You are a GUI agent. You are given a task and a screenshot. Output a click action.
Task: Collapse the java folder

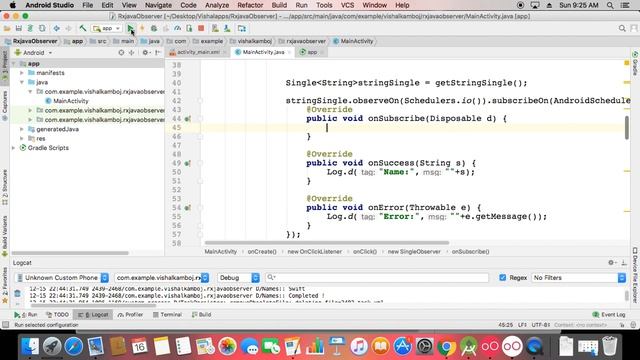22,82
